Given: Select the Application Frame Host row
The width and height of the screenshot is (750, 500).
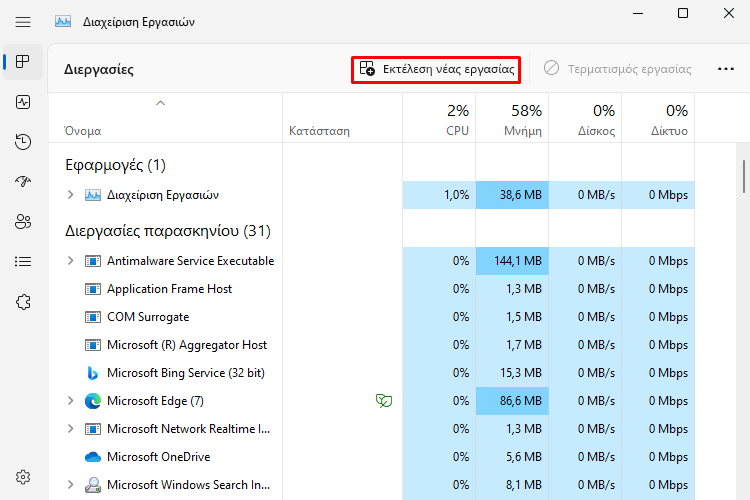Looking at the screenshot, I should (372, 289).
